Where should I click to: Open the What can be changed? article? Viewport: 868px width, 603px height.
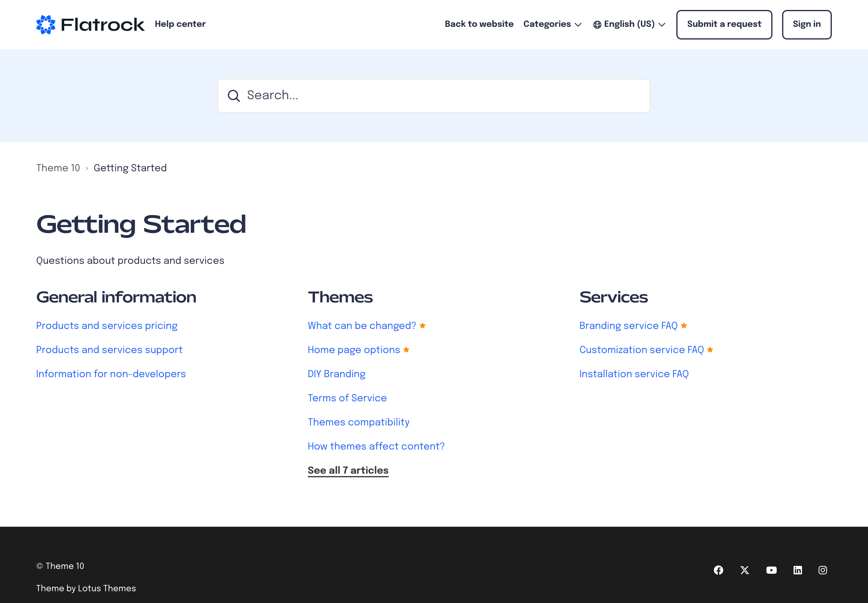click(x=361, y=326)
